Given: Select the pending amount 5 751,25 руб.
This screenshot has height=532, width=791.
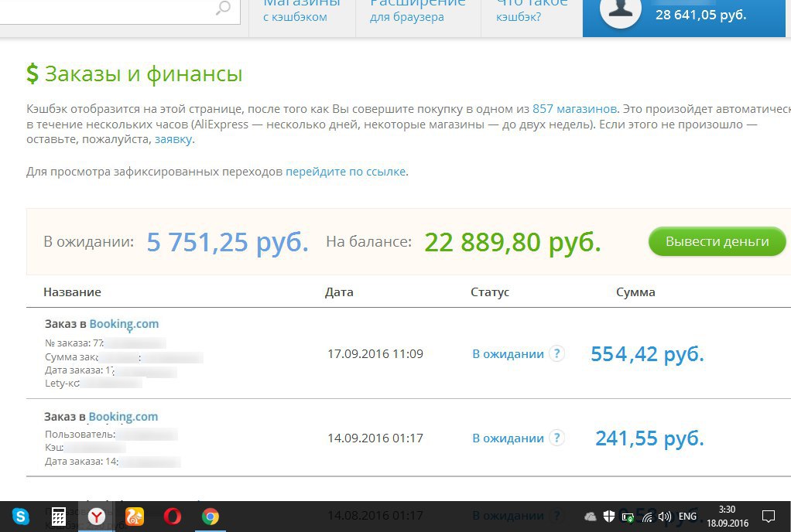Looking at the screenshot, I should click(x=228, y=242).
